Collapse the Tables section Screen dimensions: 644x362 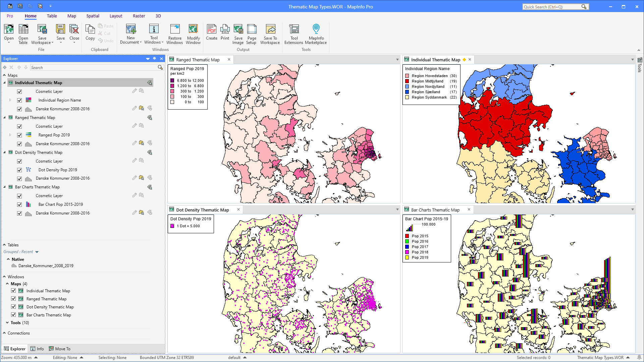(x=4, y=245)
